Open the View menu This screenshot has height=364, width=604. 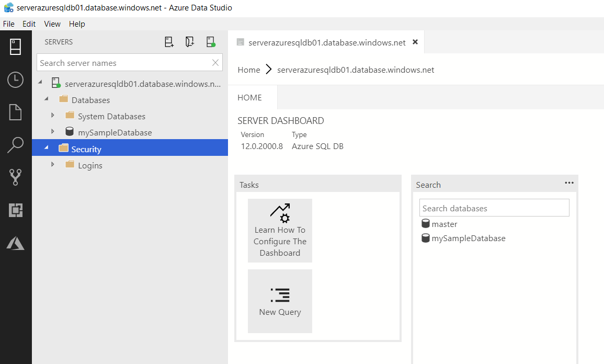point(52,24)
